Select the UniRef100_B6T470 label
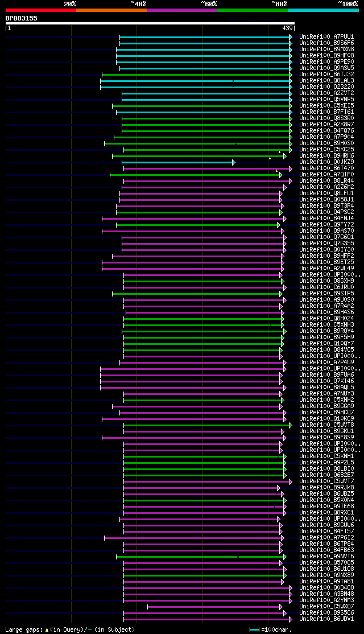The height and width of the screenshot is (634, 364). (x=327, y=168)
